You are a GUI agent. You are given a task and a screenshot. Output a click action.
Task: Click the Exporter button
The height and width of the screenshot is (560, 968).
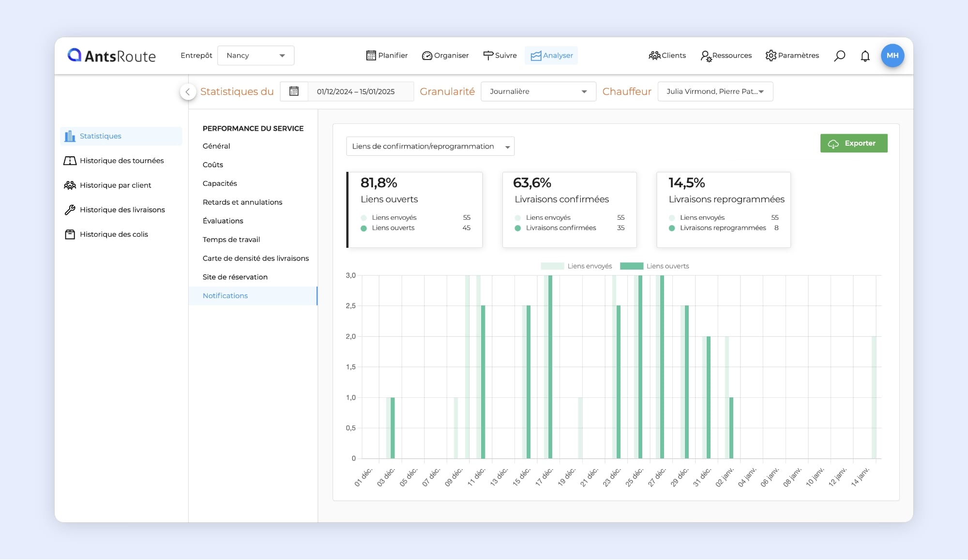point(853,143)
